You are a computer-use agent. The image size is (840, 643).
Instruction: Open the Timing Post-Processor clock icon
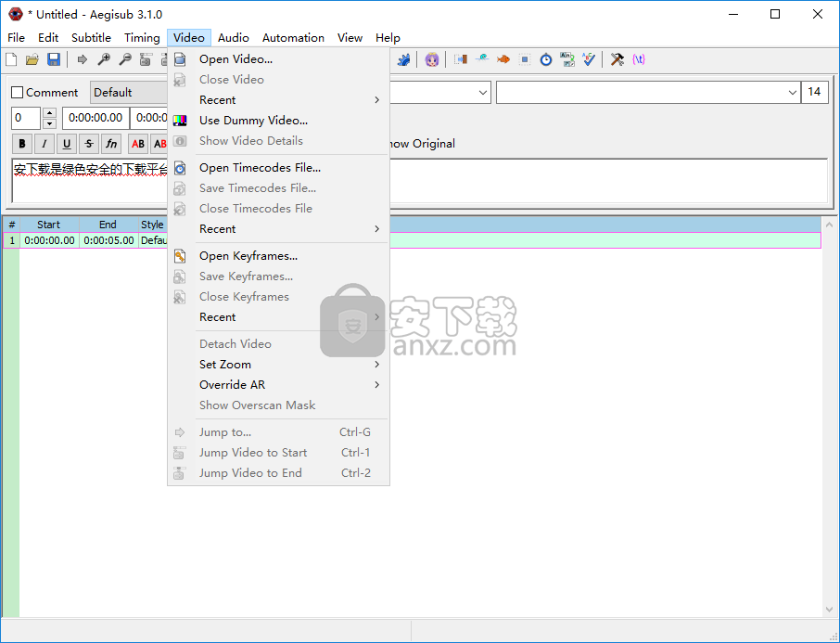546,59
